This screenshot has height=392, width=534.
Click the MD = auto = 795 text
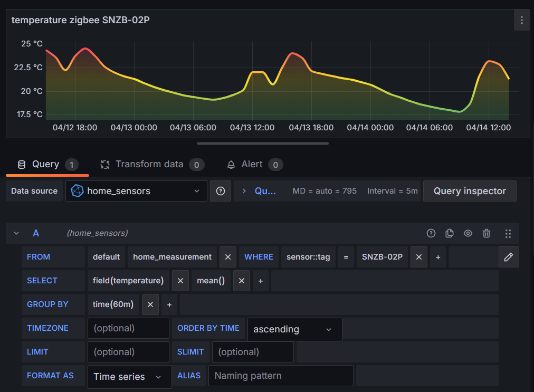coord(325,191)
